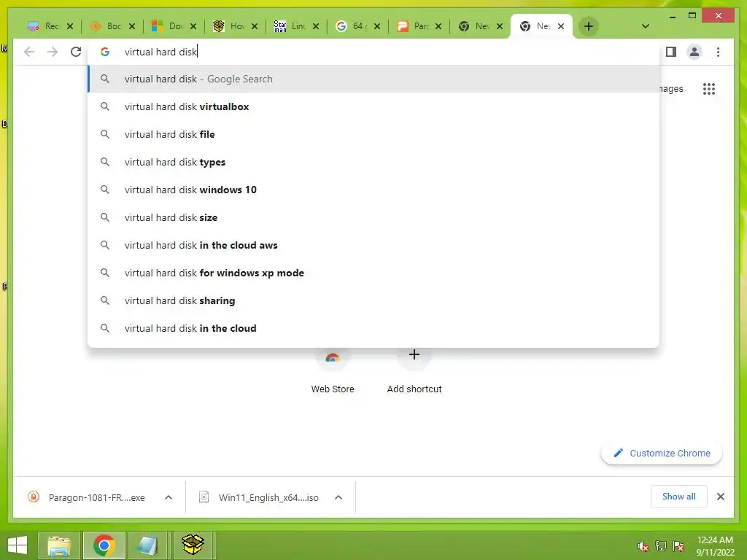Select 'virtual hard disk windows 10' suggestion
Screen dimensions: 747x560
coord(373,190)
